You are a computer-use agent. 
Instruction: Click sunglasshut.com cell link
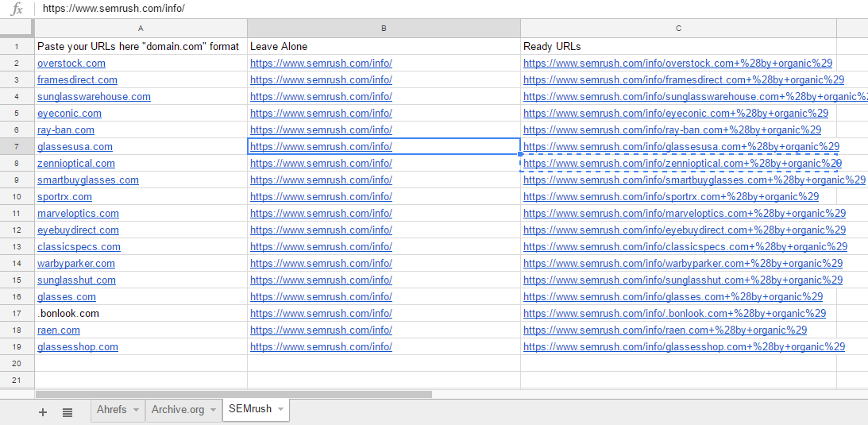(x=77, y=280)
